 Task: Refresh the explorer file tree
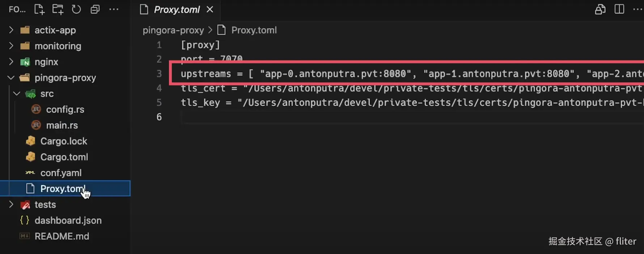click(x=76, y=9)
